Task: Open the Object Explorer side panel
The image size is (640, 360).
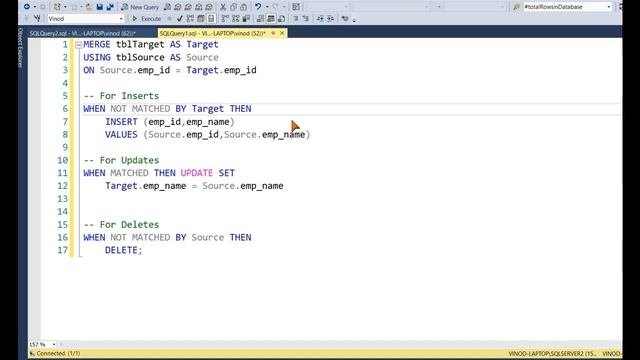Action: click(20, 48)
